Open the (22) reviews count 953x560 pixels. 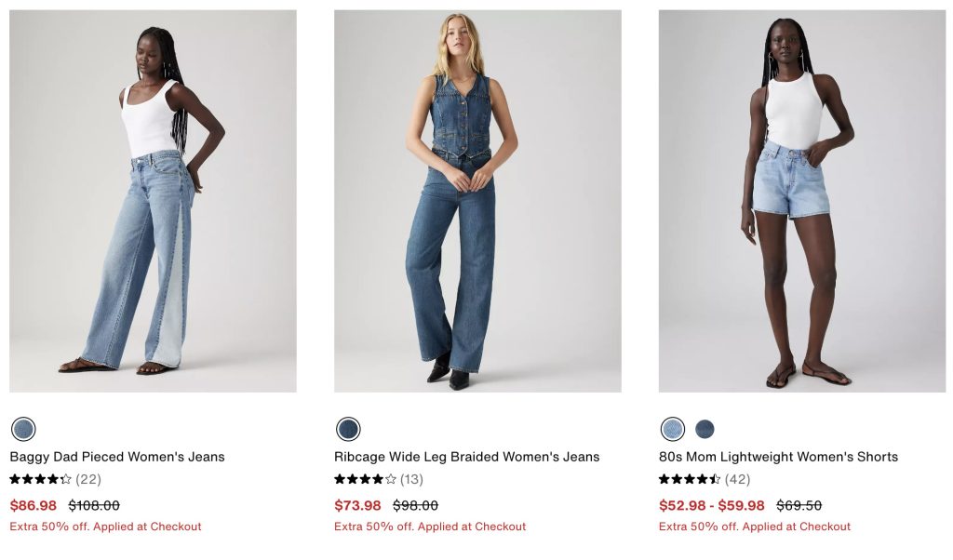pyautogui.click(x=88, y=480)
